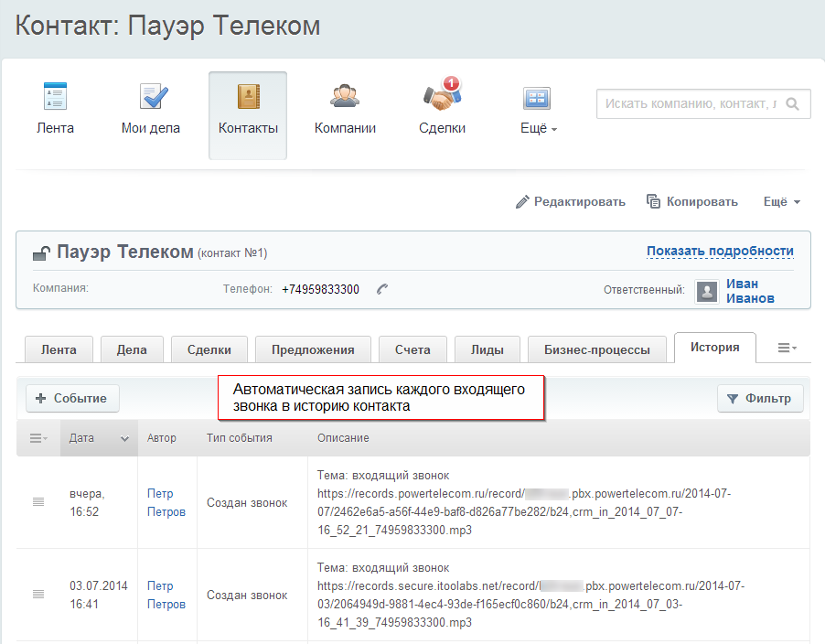Open Компании people icon
This screenshot has width=825, height=644.
pos(345,96)
